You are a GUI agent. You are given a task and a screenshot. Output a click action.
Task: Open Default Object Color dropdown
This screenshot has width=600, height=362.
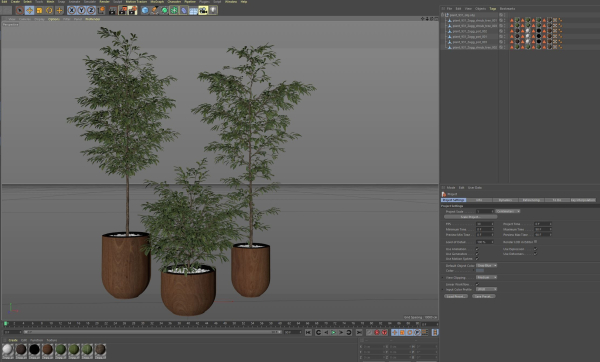click(x=486, y=265)
